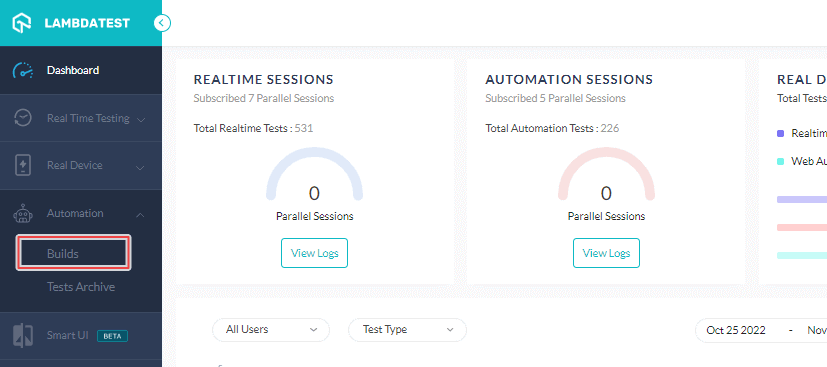Click the AUTOMATION SESSIONS heading
Viewport: 827px width, 367px height.
pos(569,80)
